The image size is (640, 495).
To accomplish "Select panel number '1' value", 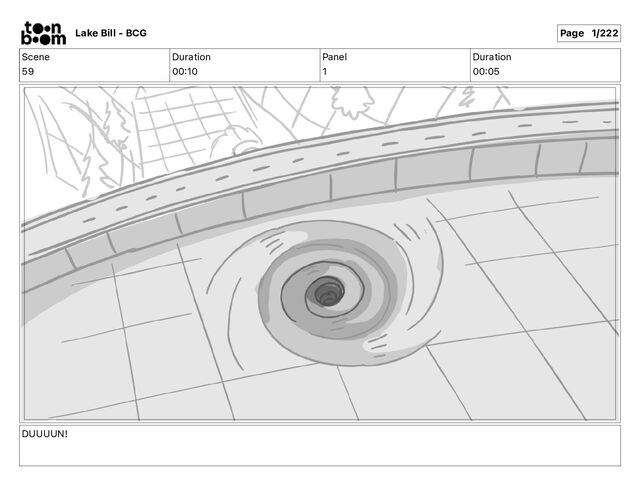I will pos(324,71).
